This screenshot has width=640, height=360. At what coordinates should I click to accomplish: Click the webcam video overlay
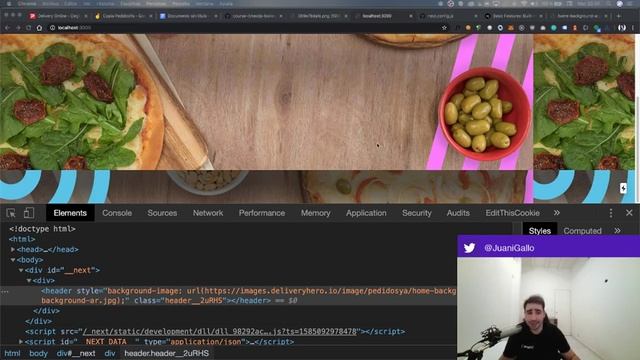[x=549, y=309]
